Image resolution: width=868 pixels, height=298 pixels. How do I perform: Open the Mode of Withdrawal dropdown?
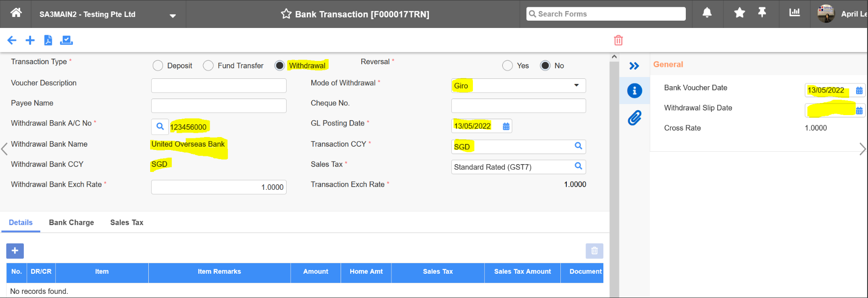576,85
